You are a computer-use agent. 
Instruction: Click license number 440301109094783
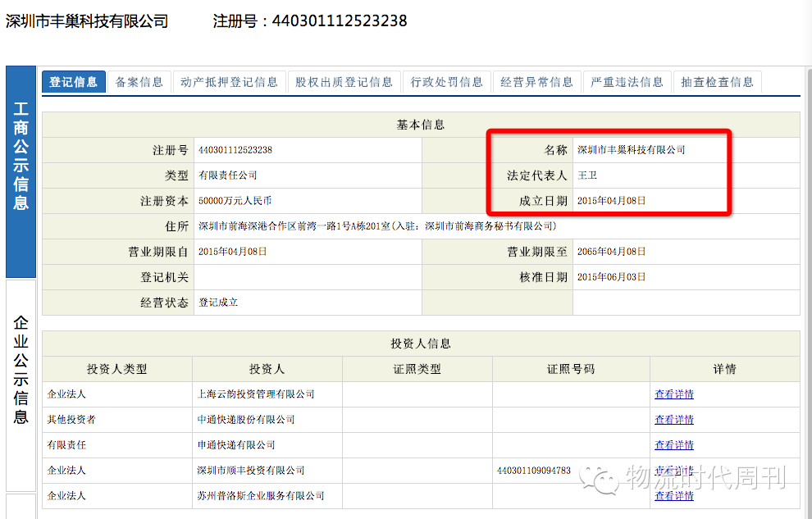click(x=533, y=471)
